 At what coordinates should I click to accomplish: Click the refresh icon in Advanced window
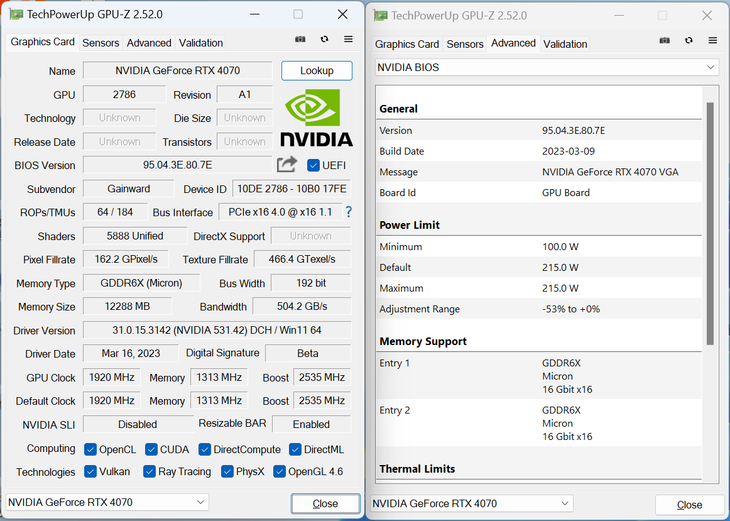[689, 41]
